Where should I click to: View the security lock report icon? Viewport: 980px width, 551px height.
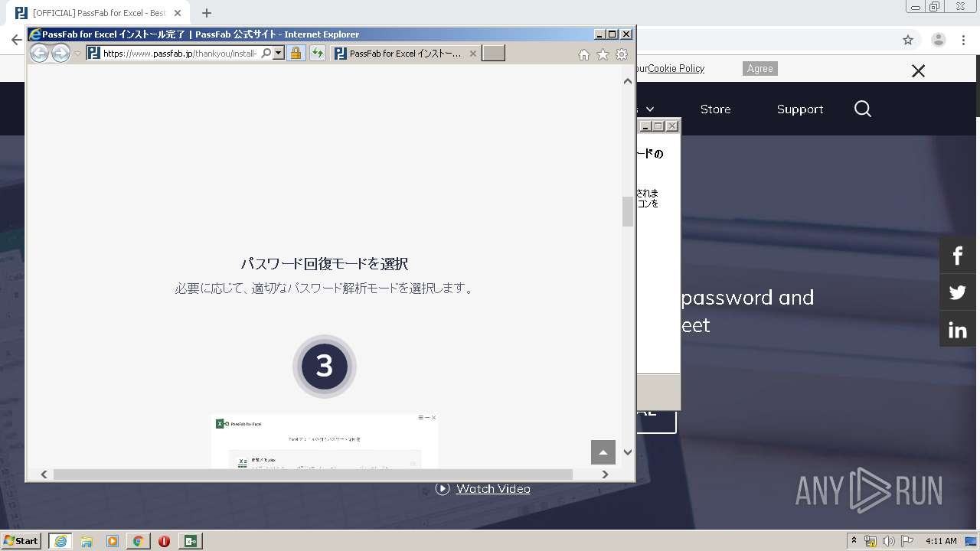click(296, 53)
